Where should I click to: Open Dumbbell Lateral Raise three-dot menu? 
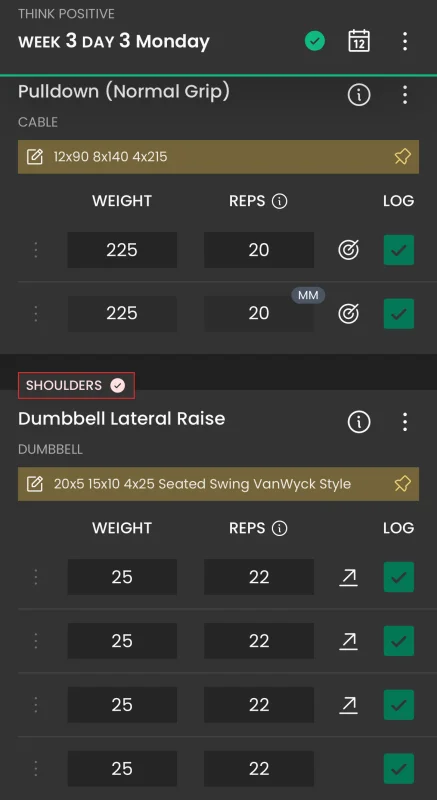[405, 422]
